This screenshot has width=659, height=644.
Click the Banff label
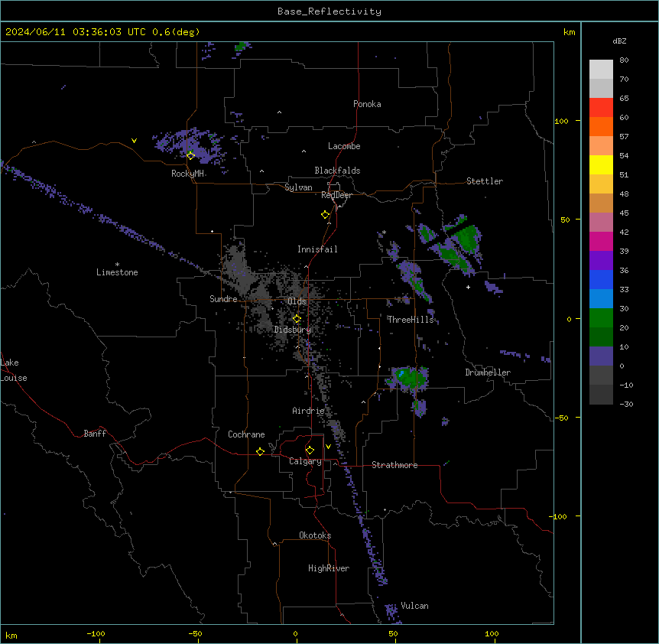point(95,434)
